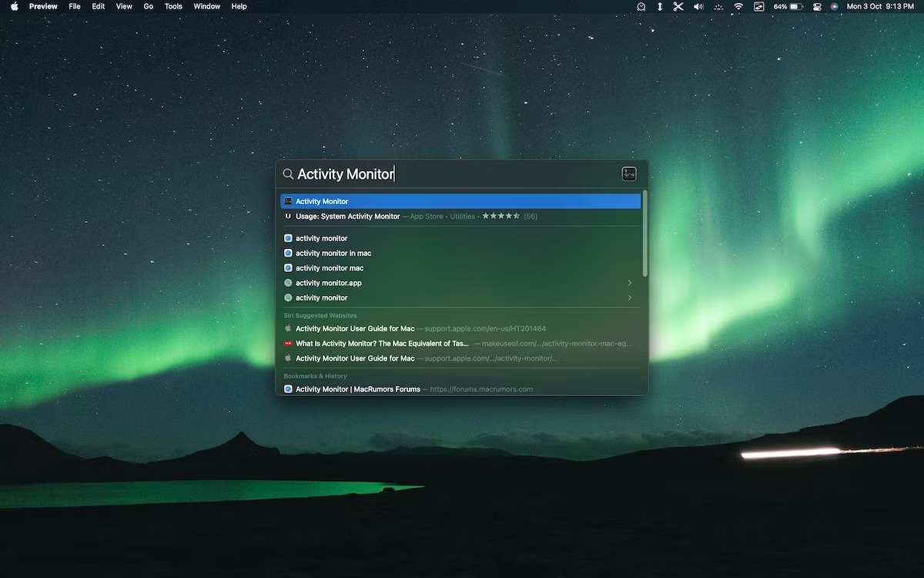This screenshot has height=578, width=924.
Task: Expand chevron on 'activity monitor.app' row
Action: coord(630,283)
